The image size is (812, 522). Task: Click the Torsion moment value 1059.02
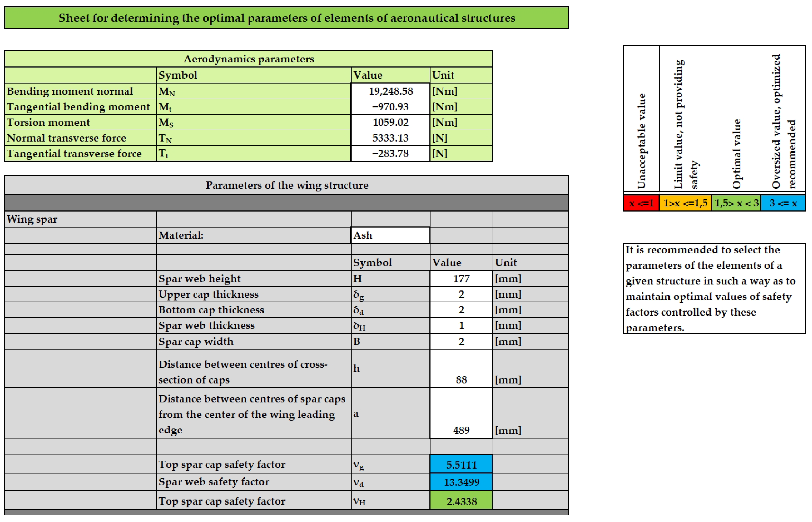pos(390,122)
